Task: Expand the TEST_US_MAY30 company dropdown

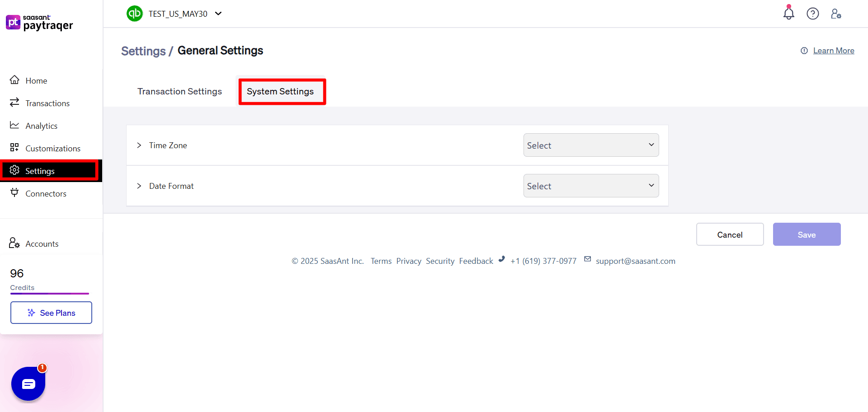Action: pos(218,14)
